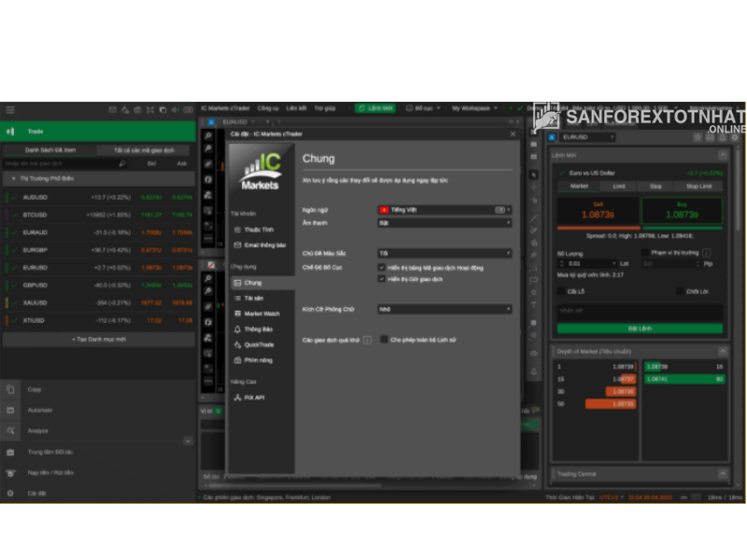This screenshot has width=747, height=560.
Task: Open the hamburger menu at top-left
Action: coord(10,110)
